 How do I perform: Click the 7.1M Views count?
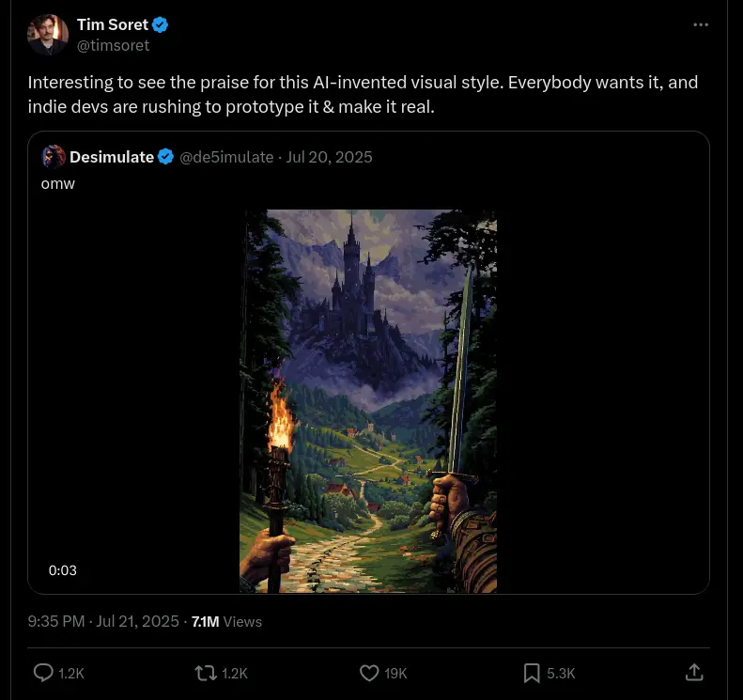(226, 621)
